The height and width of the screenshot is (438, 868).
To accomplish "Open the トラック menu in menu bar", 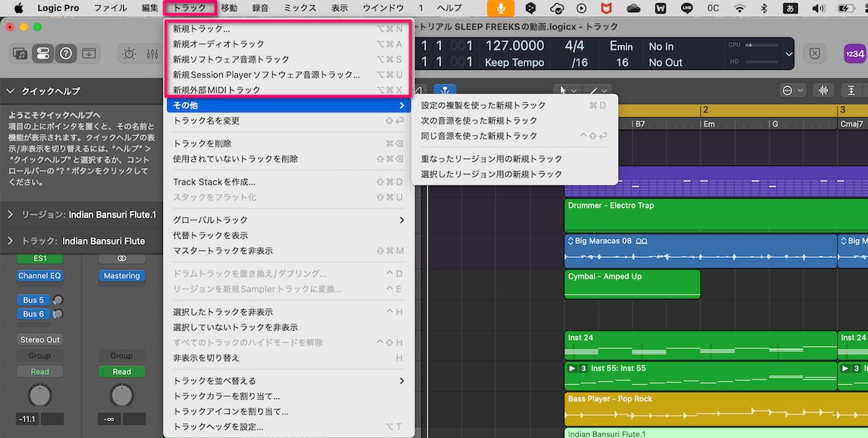I will pos(190,9).
